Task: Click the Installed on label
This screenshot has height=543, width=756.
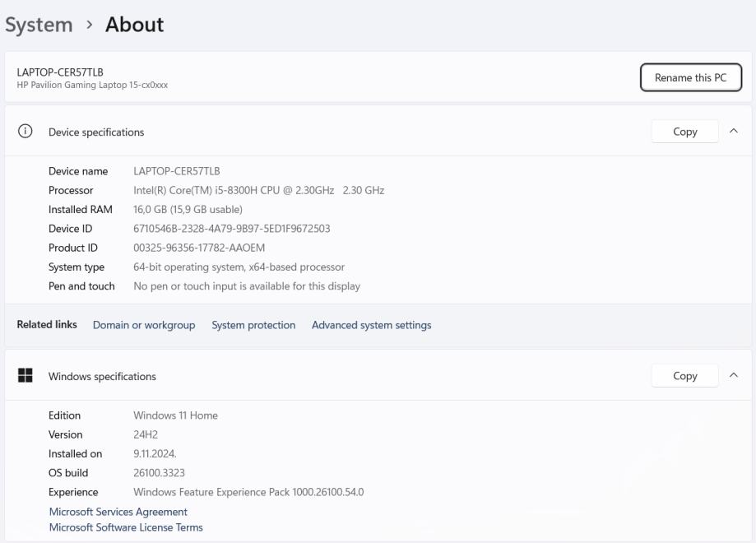Action: [75, 454]
